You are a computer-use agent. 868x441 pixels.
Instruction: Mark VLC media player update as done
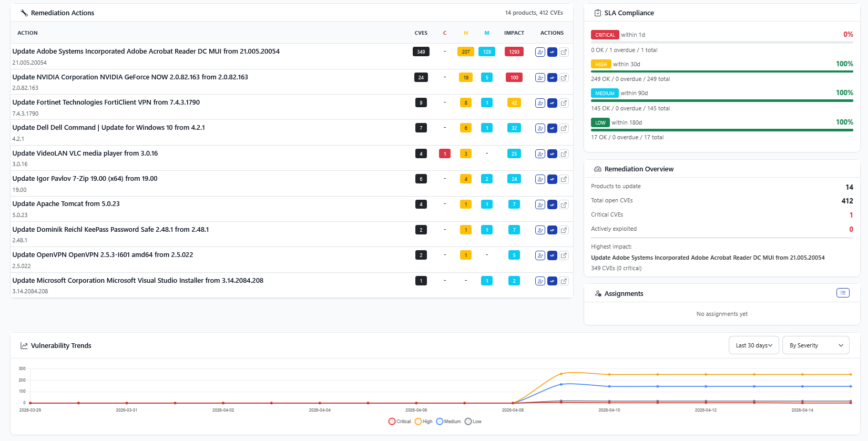(552, 154)
